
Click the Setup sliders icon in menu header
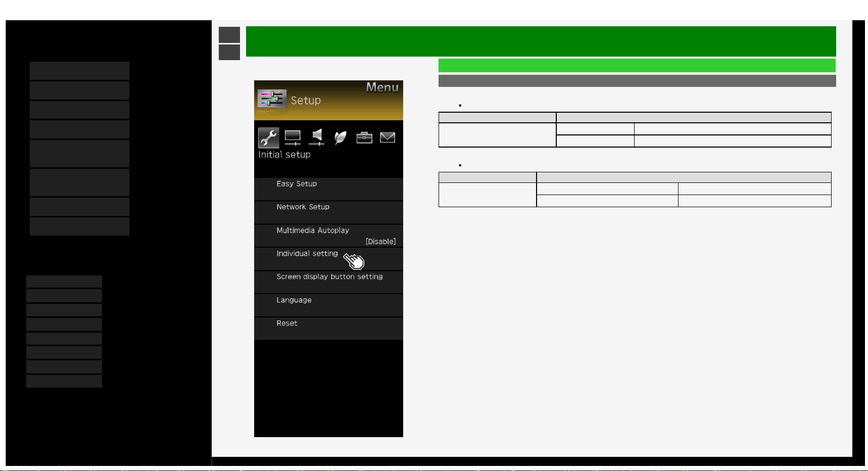tap(272, 99)
